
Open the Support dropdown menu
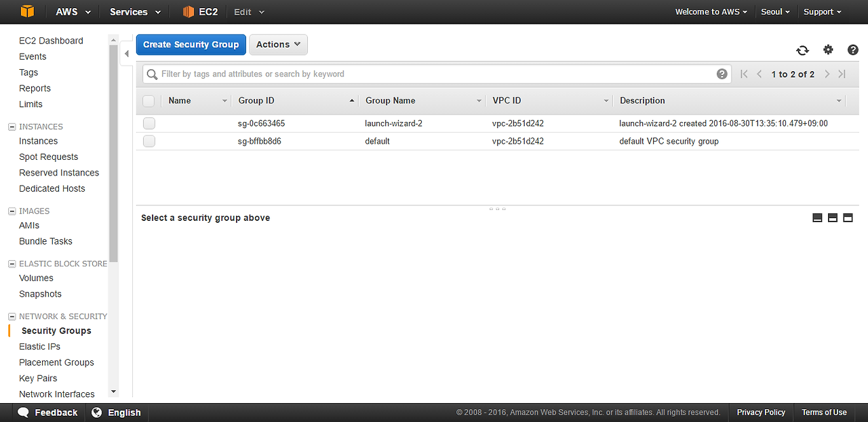822,12
